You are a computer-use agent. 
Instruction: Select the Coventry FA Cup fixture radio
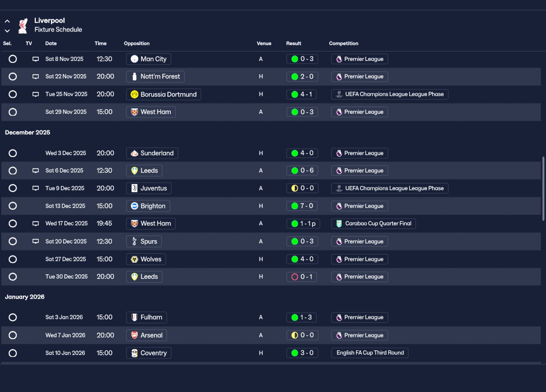(13, 353)
